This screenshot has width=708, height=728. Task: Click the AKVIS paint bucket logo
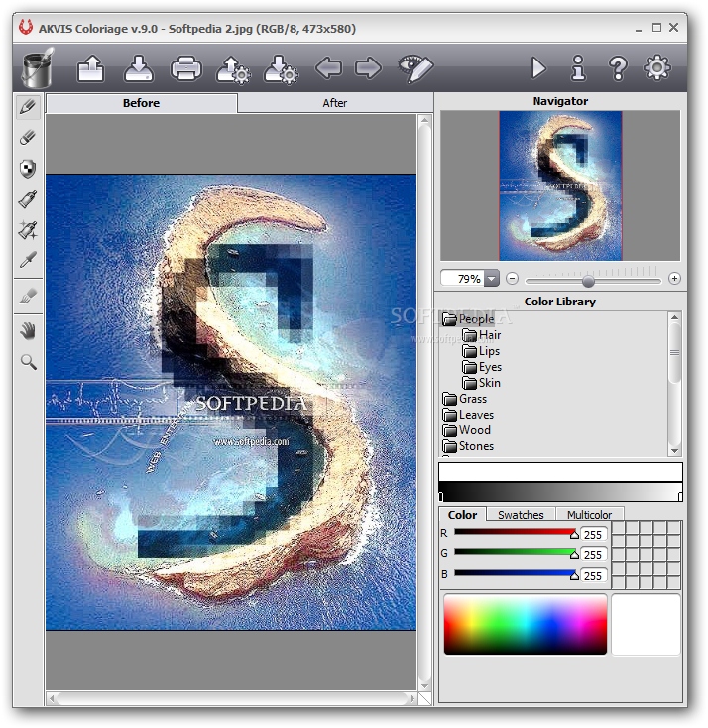click(x=37, y=67)
